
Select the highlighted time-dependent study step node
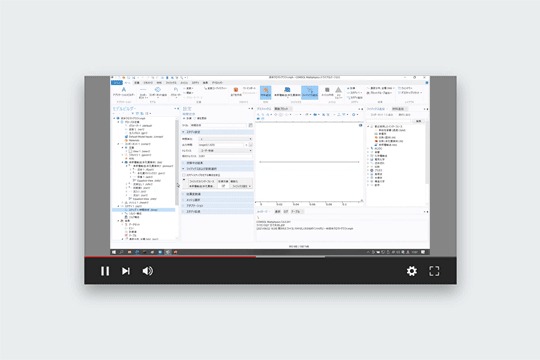click(144, 210)
